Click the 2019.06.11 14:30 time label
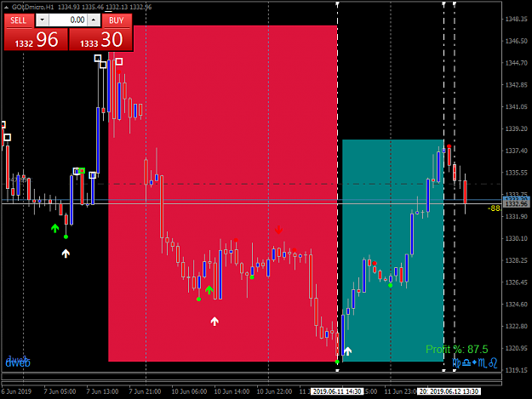532x399 pixels. (x=337, y=391)
